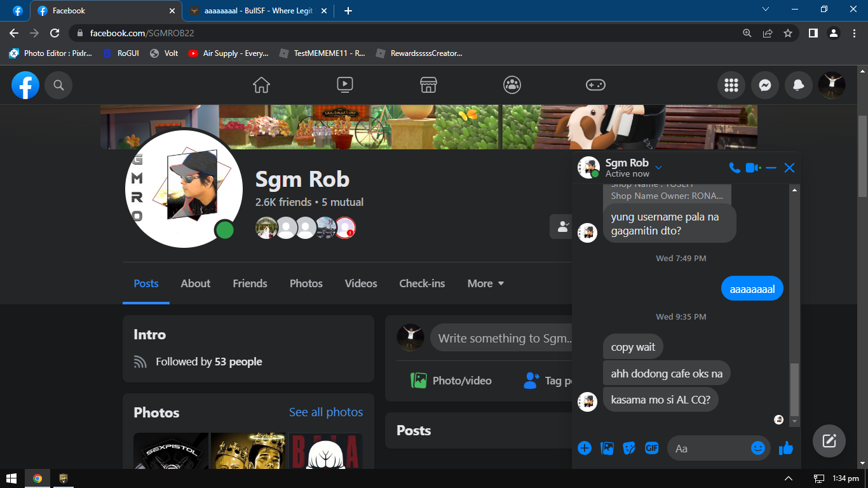868x488 pixels.
Task: Open Chrome tab search dropdown
Action: 766,10
